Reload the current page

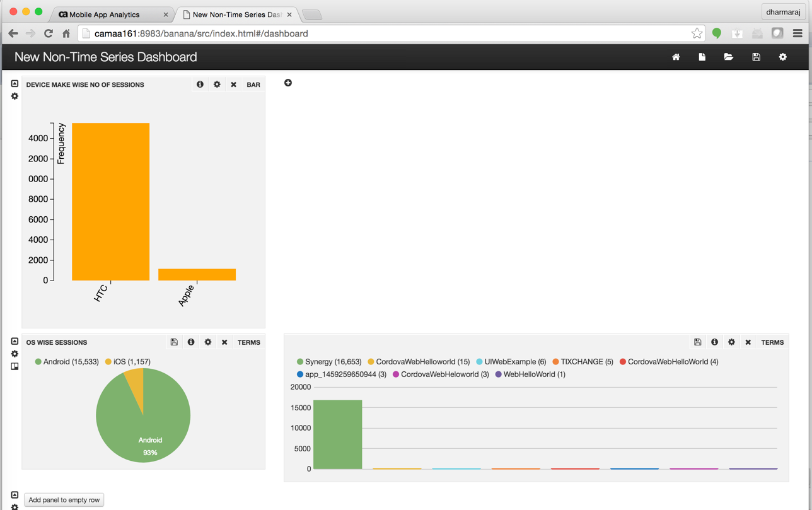pyautogui.click(x=49, y=33)
